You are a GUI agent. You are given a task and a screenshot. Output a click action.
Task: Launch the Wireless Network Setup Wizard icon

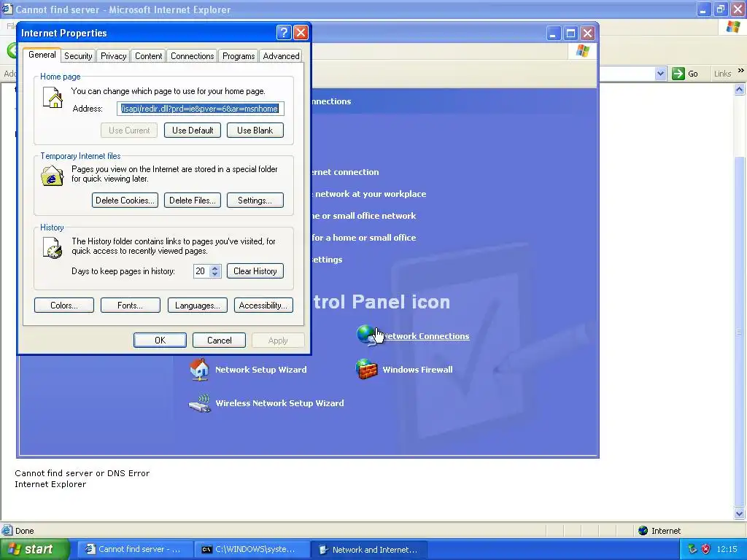pos(200,402)
